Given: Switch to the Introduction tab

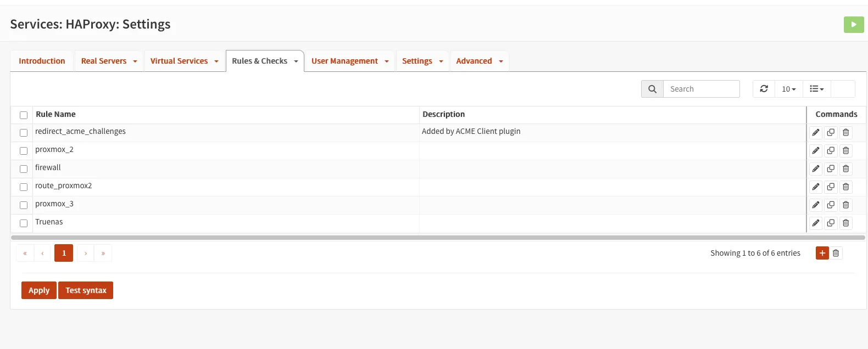Looking at the screenshot, I should pos(42,61).
